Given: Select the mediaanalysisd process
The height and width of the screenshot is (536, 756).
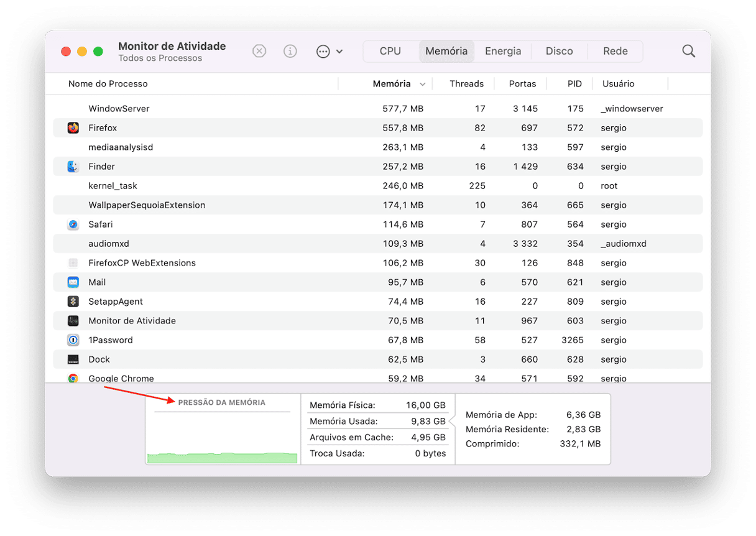Looking at the screenshot, I should pyautogui.click(x=378, y=147).
